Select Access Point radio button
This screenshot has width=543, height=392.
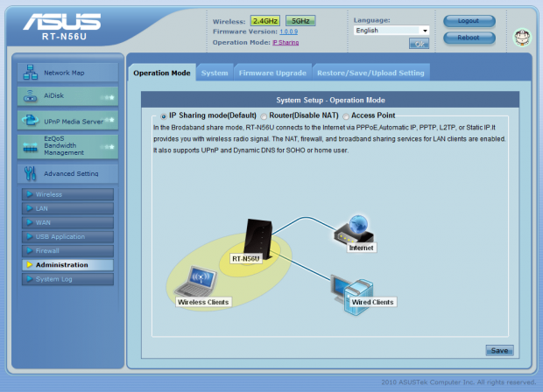point(346,116)
